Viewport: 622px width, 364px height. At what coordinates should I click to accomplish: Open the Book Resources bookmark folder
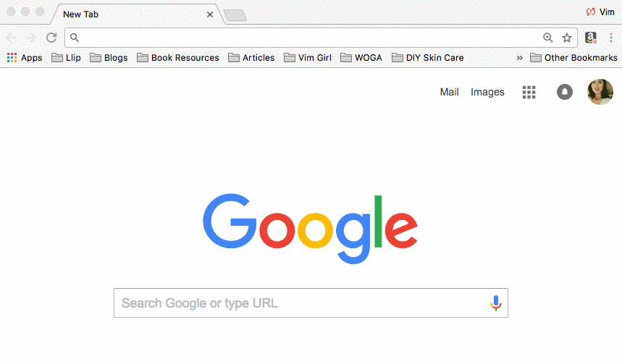177,58
